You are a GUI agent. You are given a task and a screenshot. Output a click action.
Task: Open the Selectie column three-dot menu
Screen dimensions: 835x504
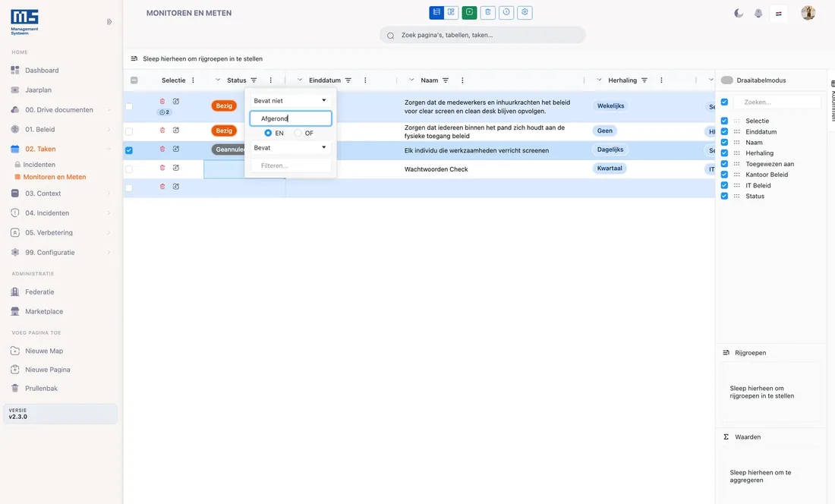(193, 80)
